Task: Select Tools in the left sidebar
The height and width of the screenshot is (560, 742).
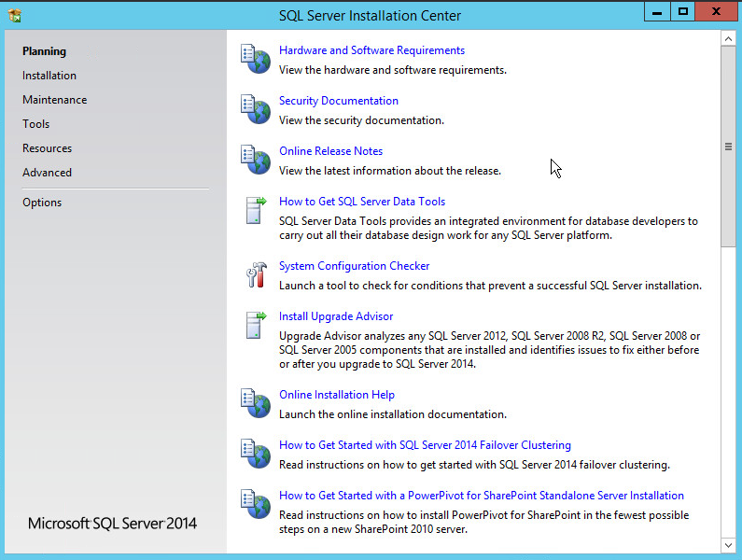Action: [x=36, y=124]
